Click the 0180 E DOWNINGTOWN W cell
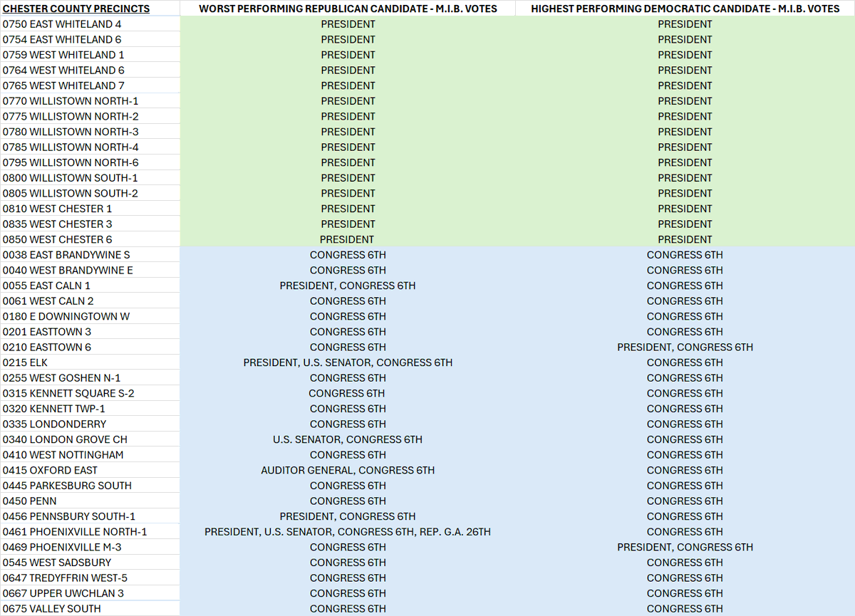855x616 pixels. click(90, 316)
